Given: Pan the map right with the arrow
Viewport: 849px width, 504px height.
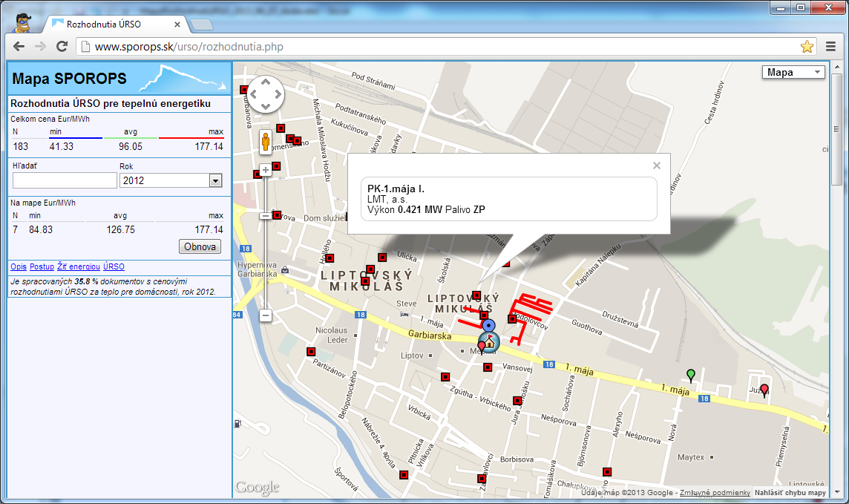Looking at the screenshot, I should point(278,94).
